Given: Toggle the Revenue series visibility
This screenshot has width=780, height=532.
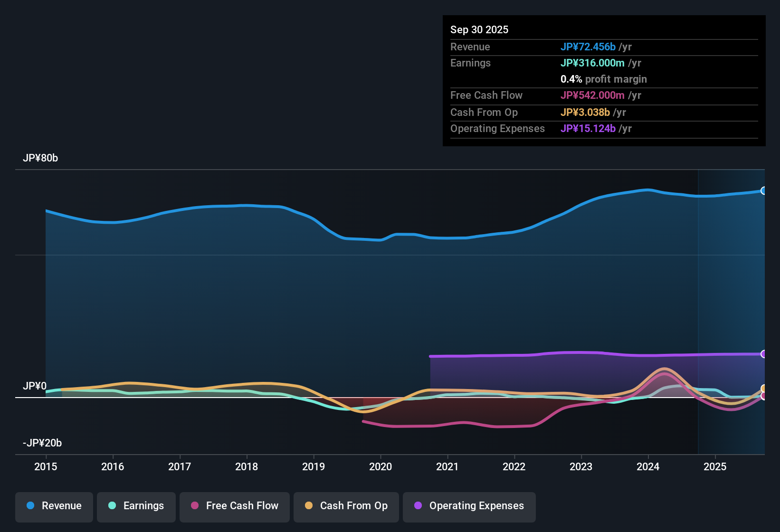Looking at the screenshot, I should click(54, 506).
